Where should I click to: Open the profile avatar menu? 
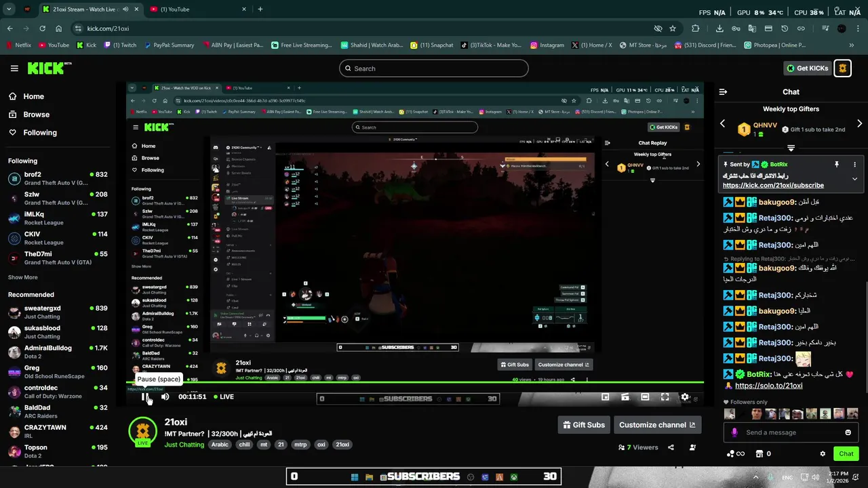click(x=842, y=68)
